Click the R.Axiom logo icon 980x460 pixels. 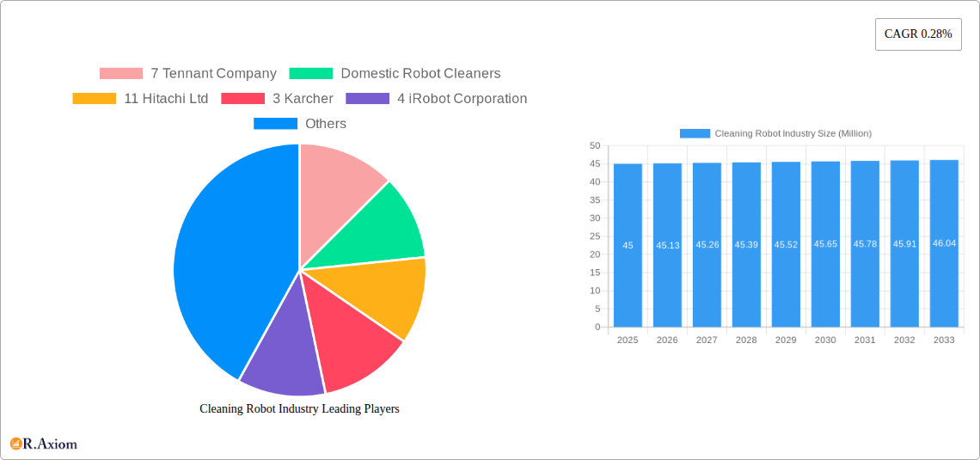[x=16, y=445]
